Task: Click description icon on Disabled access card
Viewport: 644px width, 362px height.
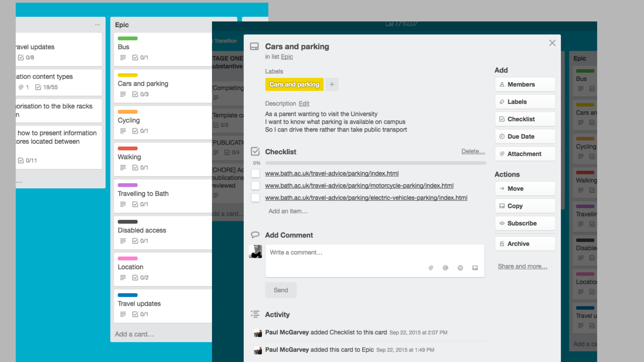Action: [123, 241]
